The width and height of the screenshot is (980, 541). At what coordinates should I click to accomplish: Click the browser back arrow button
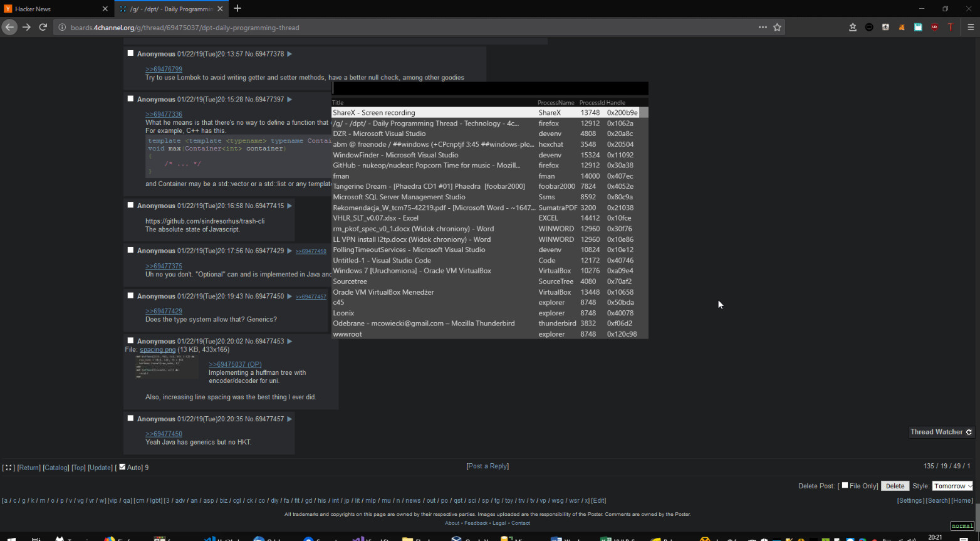(9, 27)
